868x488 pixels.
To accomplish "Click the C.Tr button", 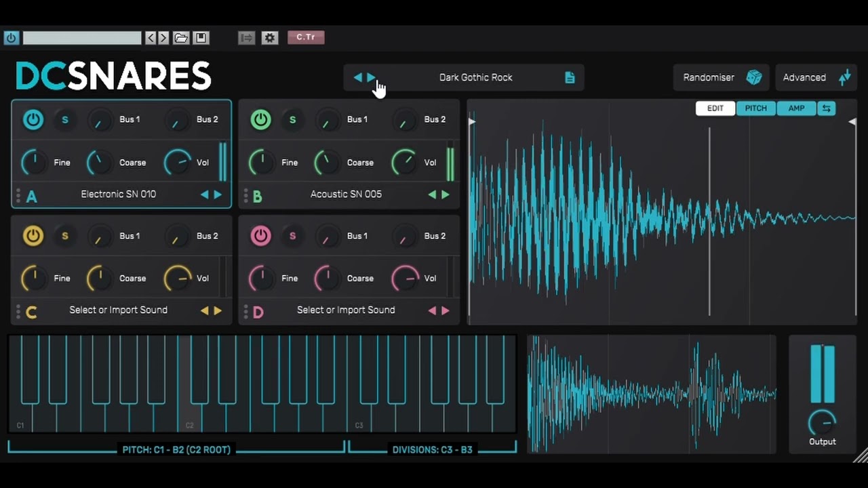I will click(306, 37).
